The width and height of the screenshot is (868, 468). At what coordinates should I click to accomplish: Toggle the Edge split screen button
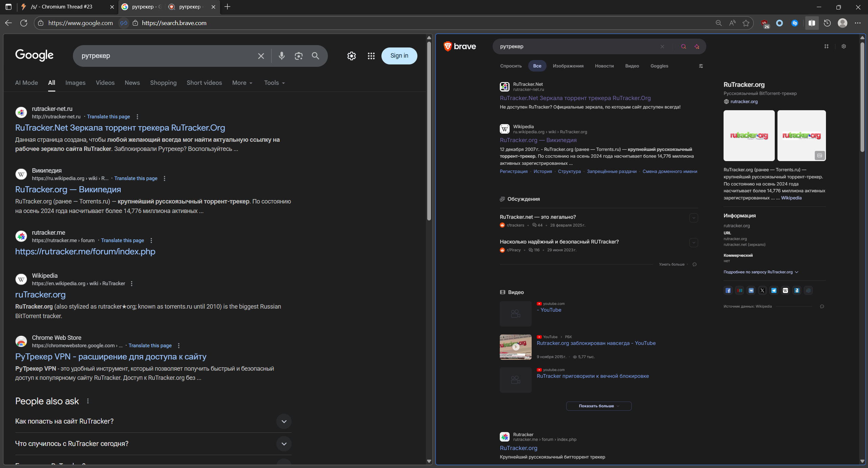(812, 23)
